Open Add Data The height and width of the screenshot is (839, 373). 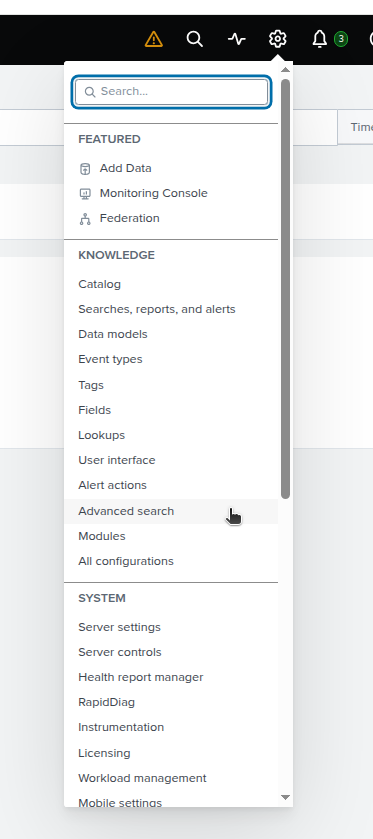(x=125, y=168)
